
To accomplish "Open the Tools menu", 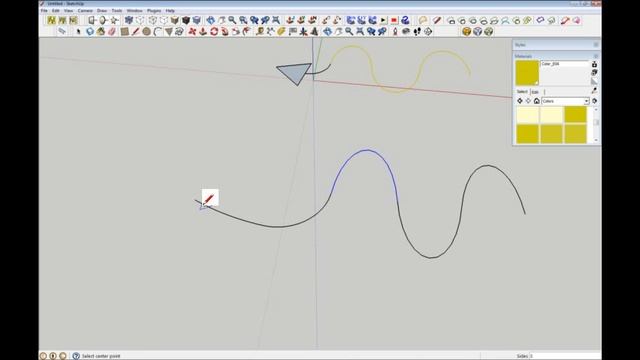I will pos(117,11).
